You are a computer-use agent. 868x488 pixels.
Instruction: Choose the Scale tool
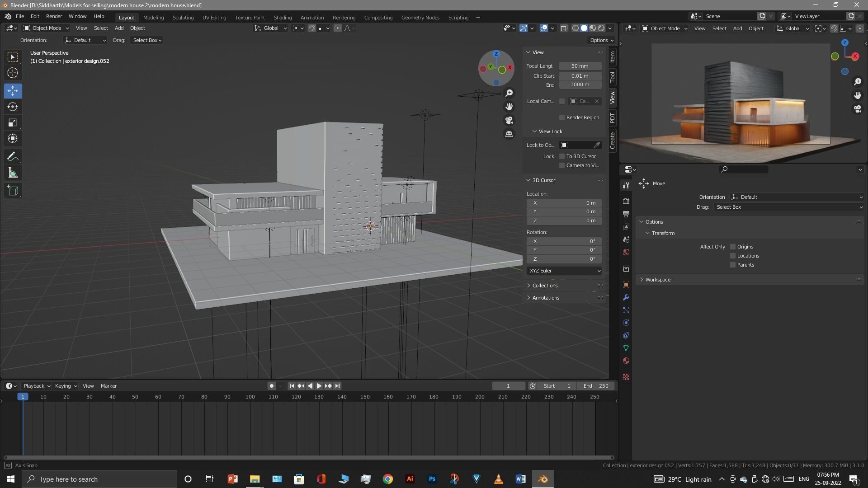[x=13, y=122]
